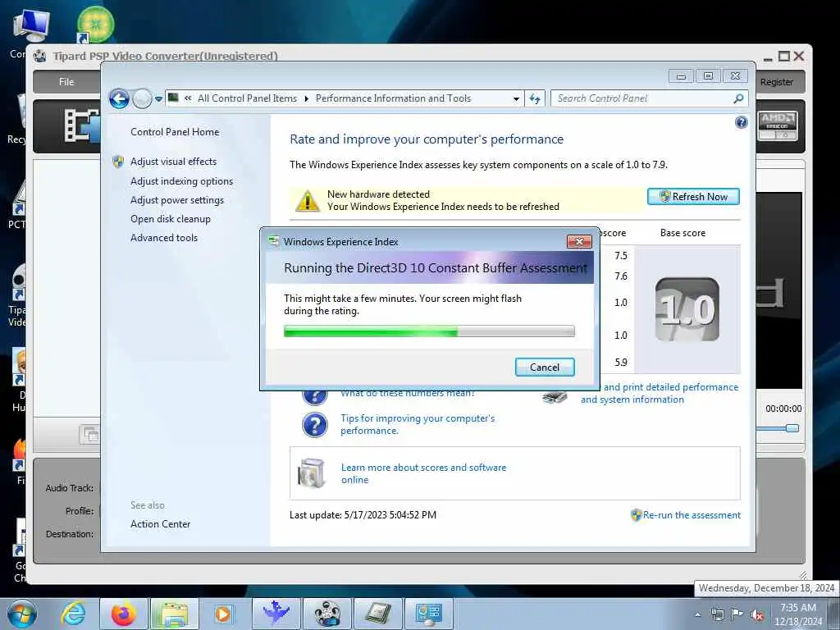Image resolution: width=840 pixels, height=630 pixels.
Task: Open the File menu in Tipard PSP Video Converter
Action: coord(66,82)
